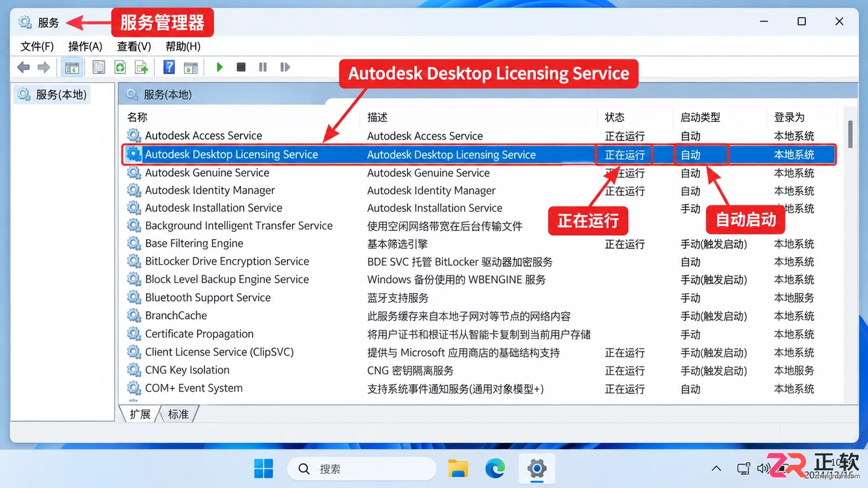Image resolution: width=868 pixels, height=488 pixels.
Task: Click the gear icon beside COM+ Event System
Action: pos(134,388)
